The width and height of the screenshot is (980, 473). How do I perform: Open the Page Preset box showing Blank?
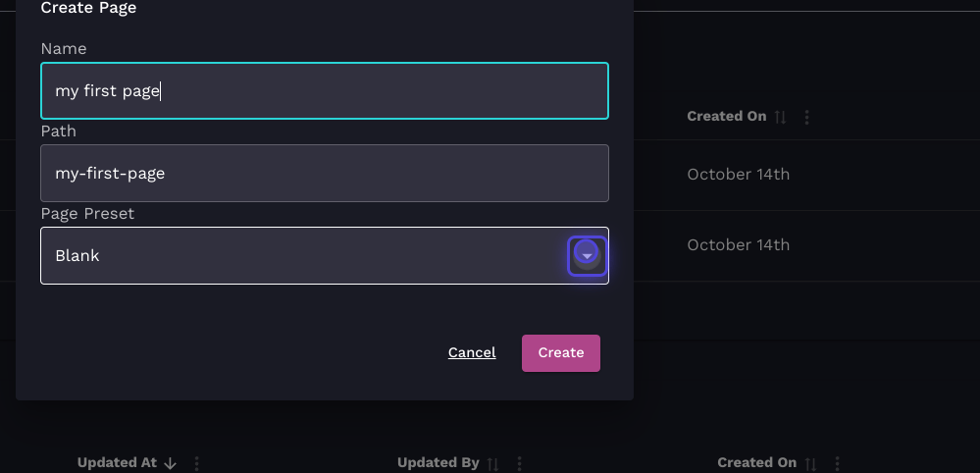[294, 256]
